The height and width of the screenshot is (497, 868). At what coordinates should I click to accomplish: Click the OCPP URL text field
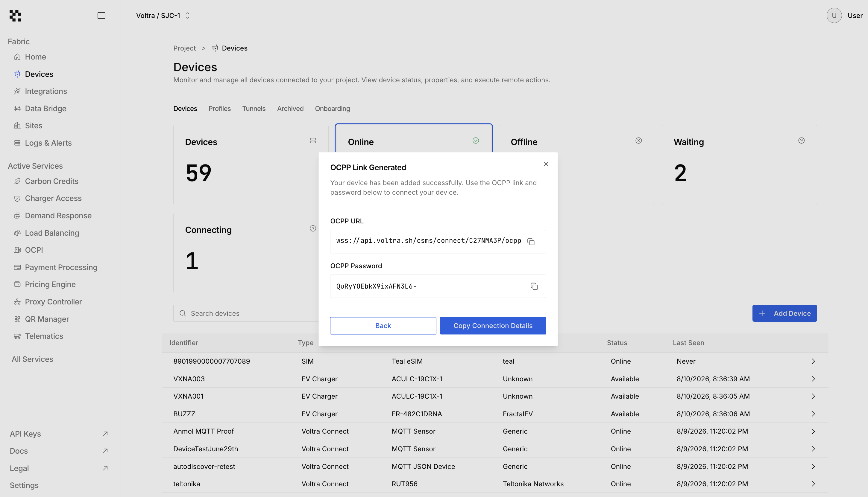tap(438, 242)
